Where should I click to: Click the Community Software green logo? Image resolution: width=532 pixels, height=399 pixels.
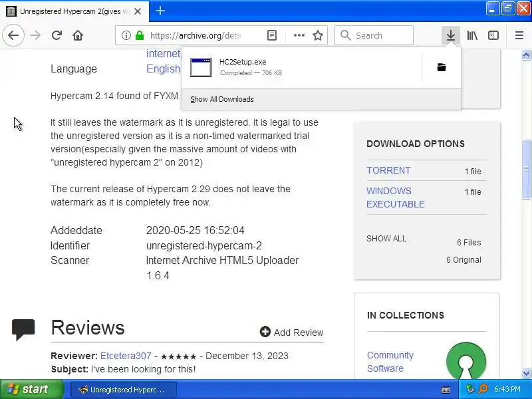click(466, 361)
